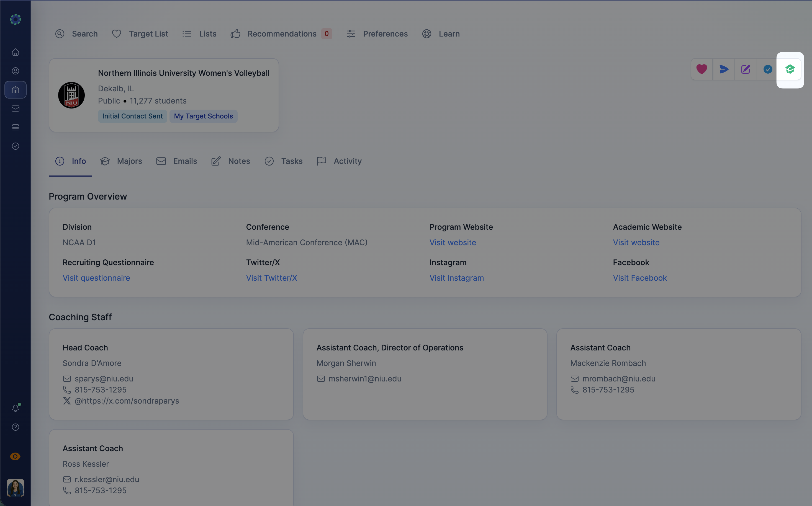Screen dimensions: 812x506
Task: Click the name Mackenzie Rombach
Action: 608,363
